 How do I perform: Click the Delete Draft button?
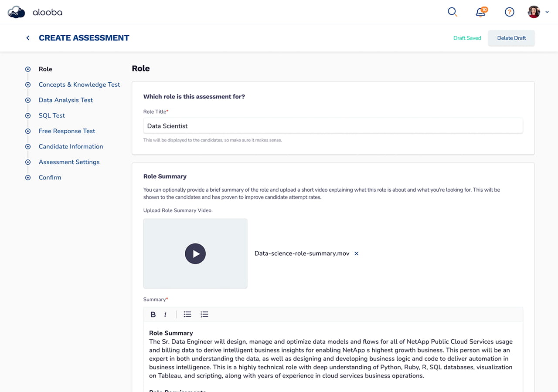click(511, 38)
